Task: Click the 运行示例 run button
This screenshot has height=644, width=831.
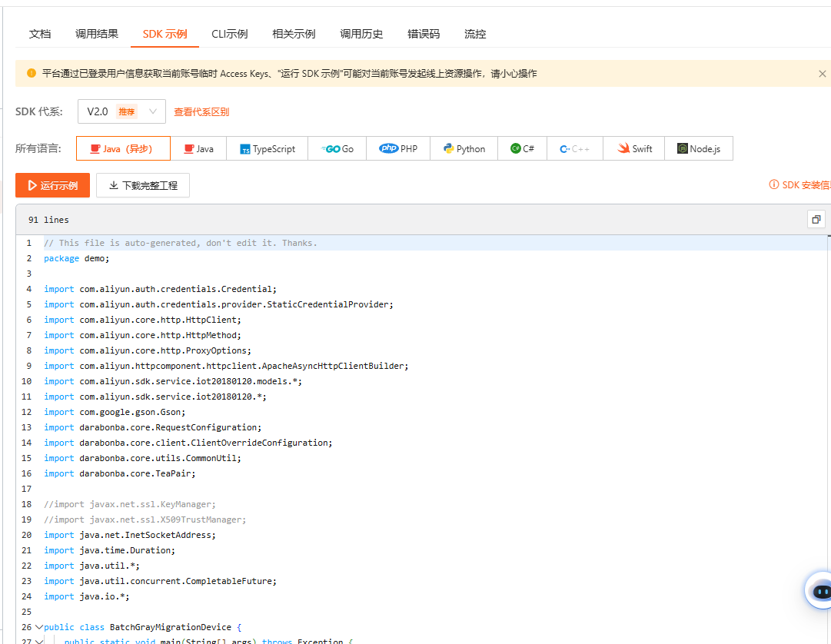Action: [x=52, y=185]
